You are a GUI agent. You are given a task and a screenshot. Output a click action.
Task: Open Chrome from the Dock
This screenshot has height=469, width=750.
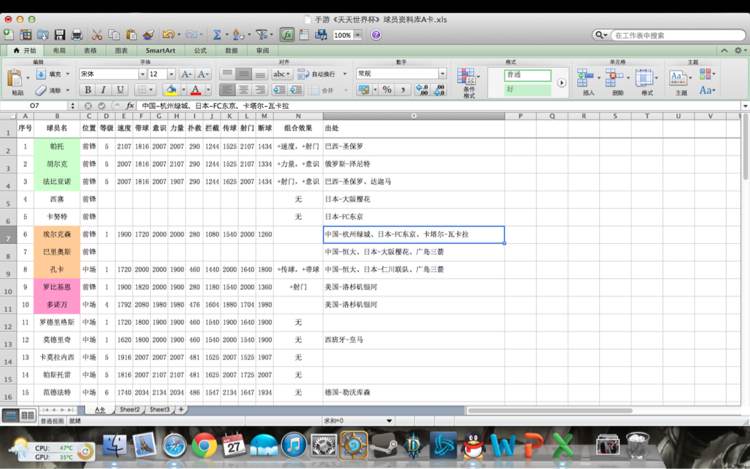[204, 446]
